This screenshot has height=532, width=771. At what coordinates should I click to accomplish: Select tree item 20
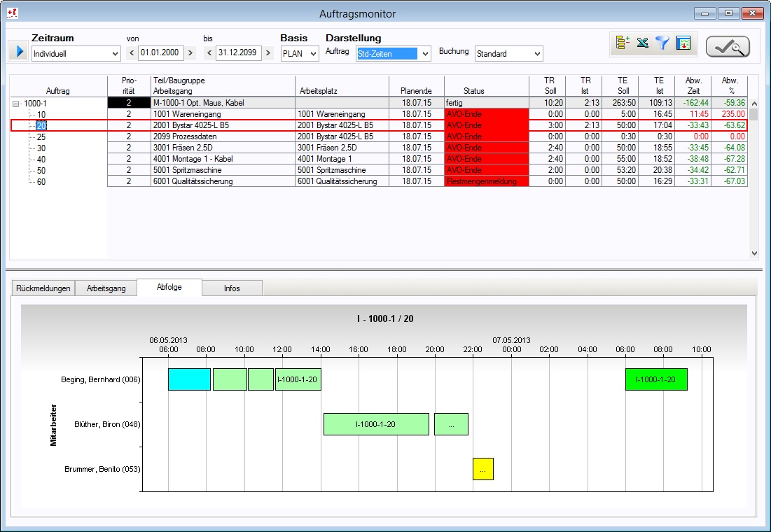41,126
